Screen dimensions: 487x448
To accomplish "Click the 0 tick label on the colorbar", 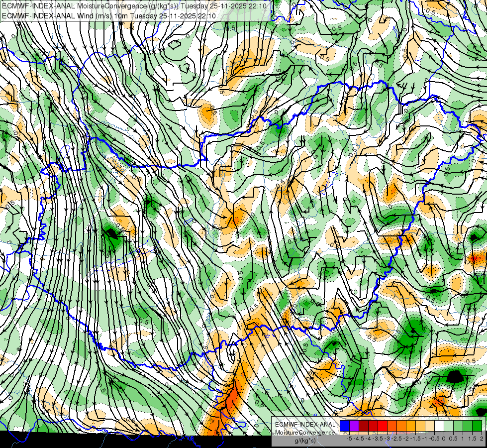I will 444,439.
